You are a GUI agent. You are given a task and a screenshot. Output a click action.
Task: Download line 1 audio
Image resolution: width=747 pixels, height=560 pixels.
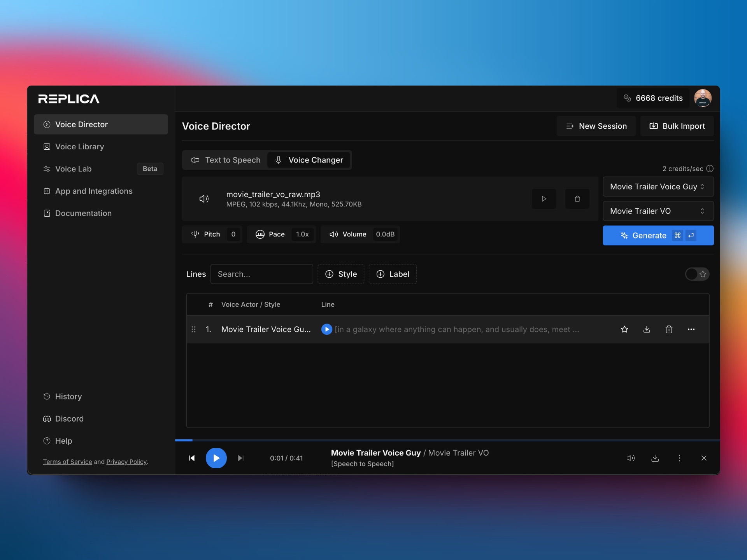click(x=647, y=329)
